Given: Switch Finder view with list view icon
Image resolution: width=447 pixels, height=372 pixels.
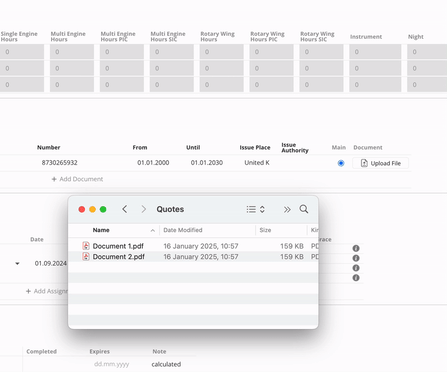Looking at the screenshot, I should [x=251, y=209].
